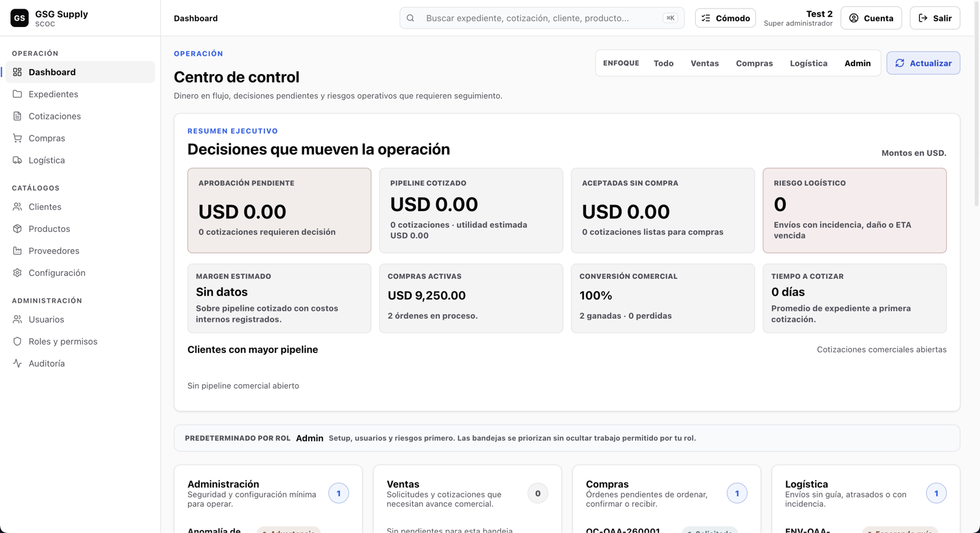
Task: Click the Logística truck icon
Action: coord(17,160)
